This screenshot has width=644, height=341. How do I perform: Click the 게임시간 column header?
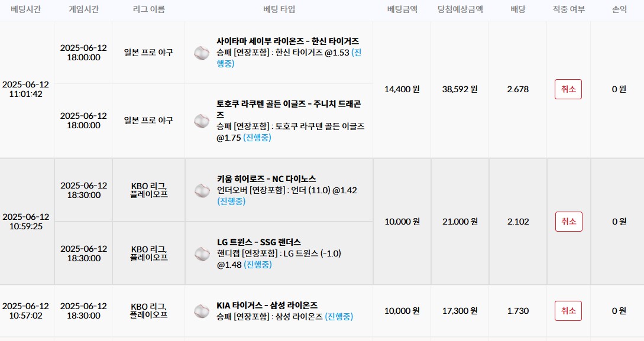[84, 9]
